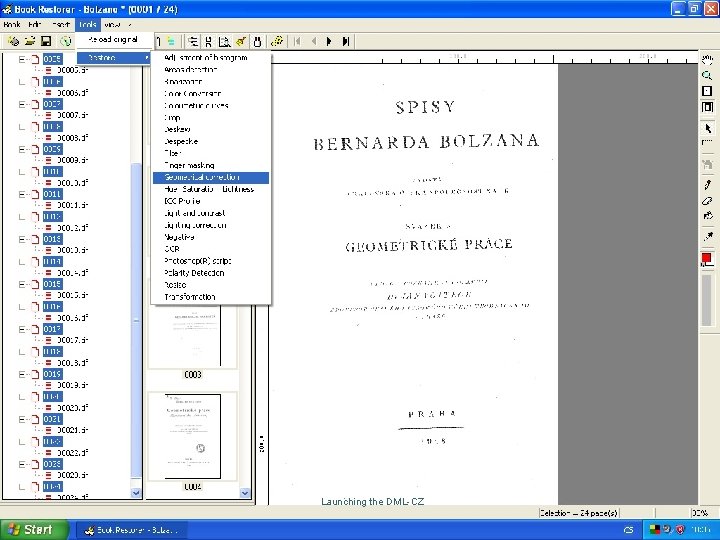
Task: Click the open book folder icon
Action: tap(30, 41)
